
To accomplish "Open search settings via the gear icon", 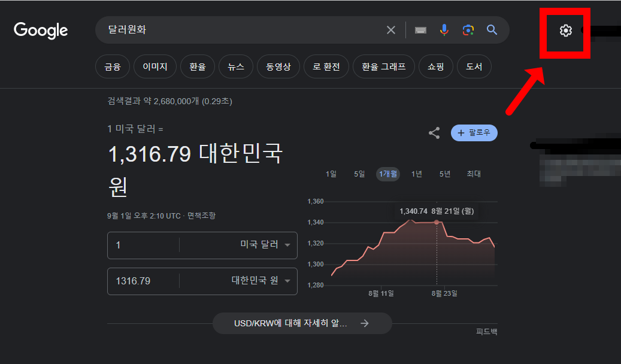I will (565, 29).
